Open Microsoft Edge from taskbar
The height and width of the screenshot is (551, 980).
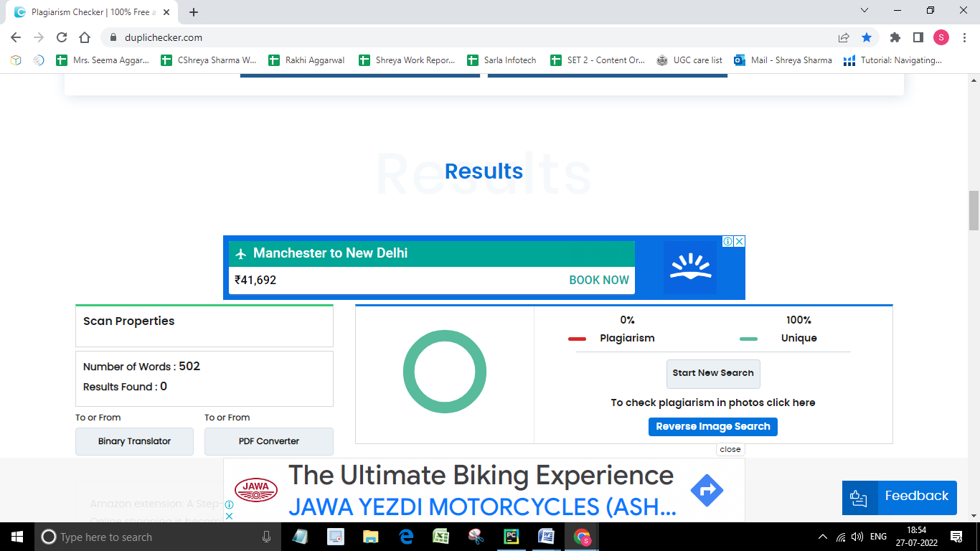[406, 537]
